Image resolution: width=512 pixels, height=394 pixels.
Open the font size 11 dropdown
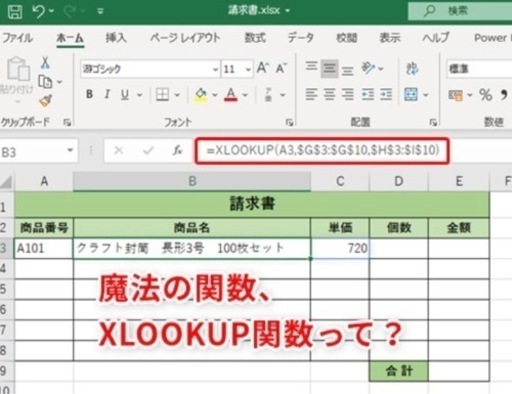click(x=248, y=69)
